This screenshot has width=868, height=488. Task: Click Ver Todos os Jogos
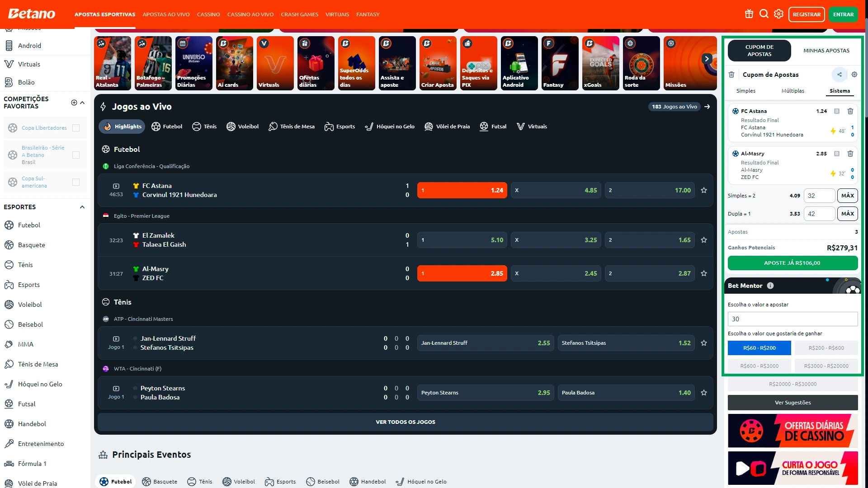[406, 422]
